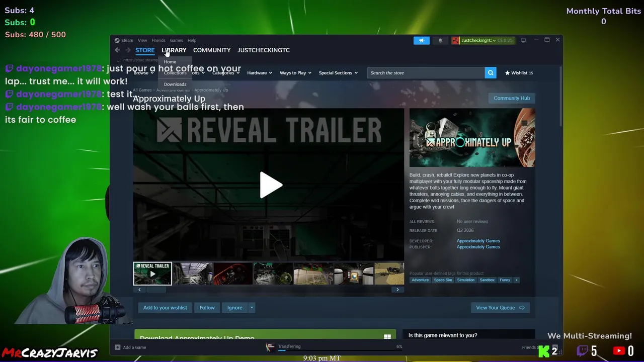Click the downloading game icon in the status bar

[270, 346]
